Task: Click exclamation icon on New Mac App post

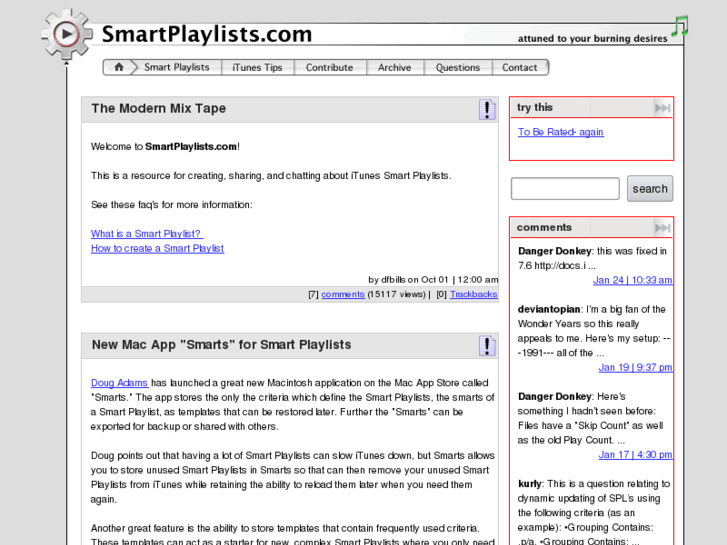Action: pyautogui.click(x=487, y=346)
